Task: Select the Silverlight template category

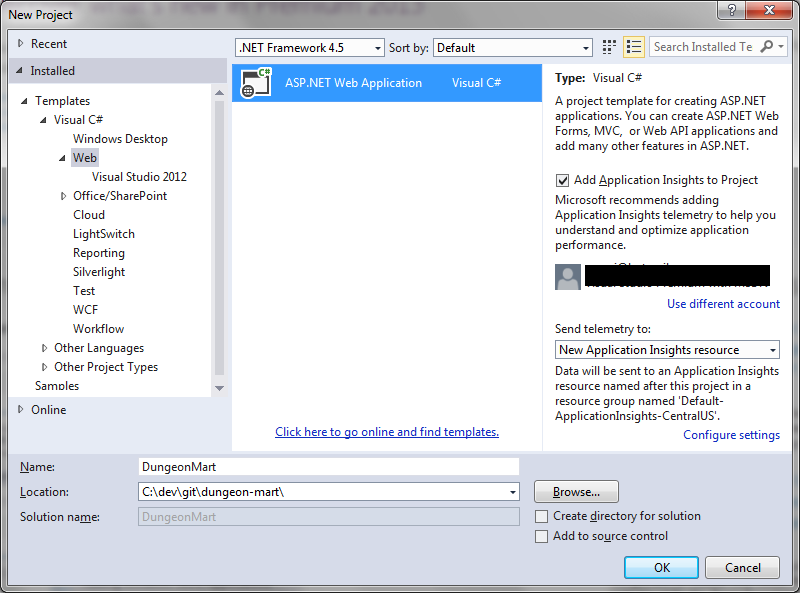Action: pyautogui.click(x=99, y=272)
